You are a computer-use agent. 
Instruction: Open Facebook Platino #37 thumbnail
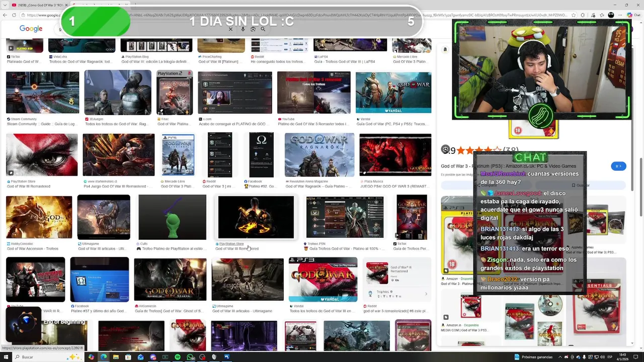click(99, 280)
